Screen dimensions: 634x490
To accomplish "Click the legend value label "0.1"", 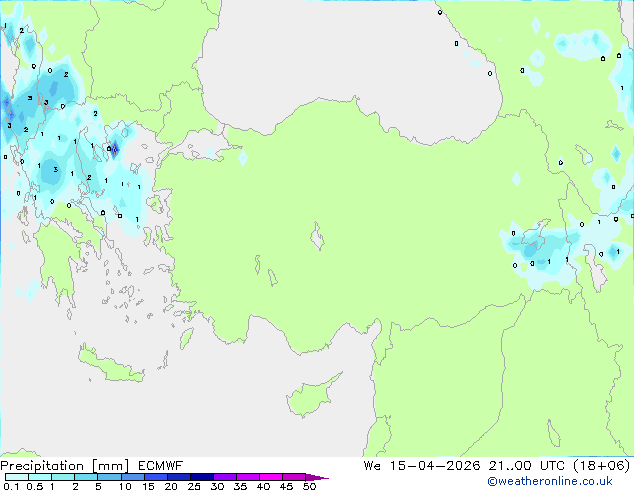I will point(11,486).
